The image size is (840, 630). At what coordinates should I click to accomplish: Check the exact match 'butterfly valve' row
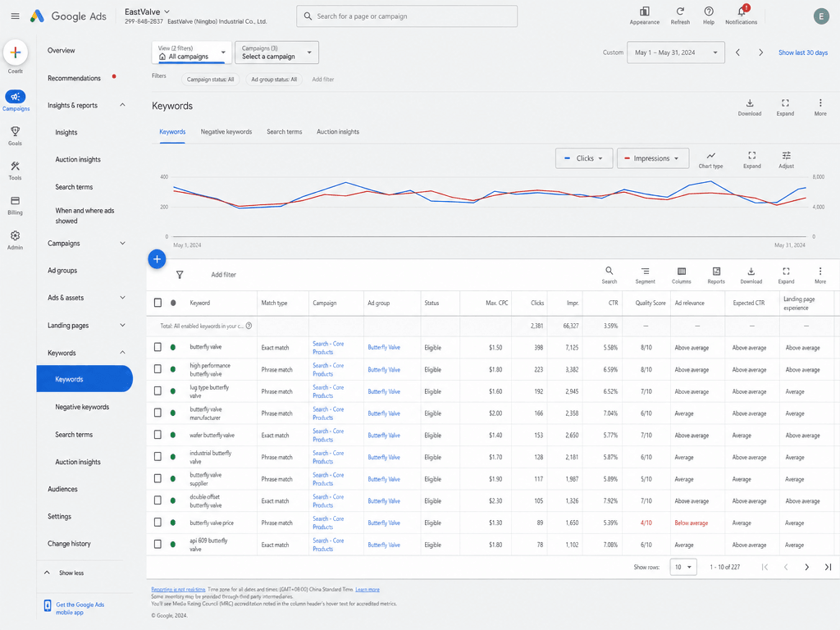coord(157,347)
